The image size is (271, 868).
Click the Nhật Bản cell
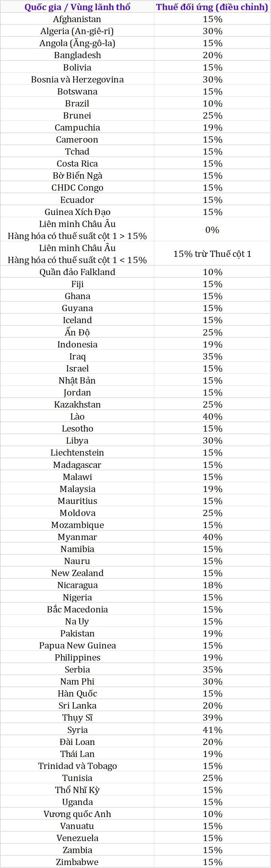pyautogui.click(x=77, y=380)
